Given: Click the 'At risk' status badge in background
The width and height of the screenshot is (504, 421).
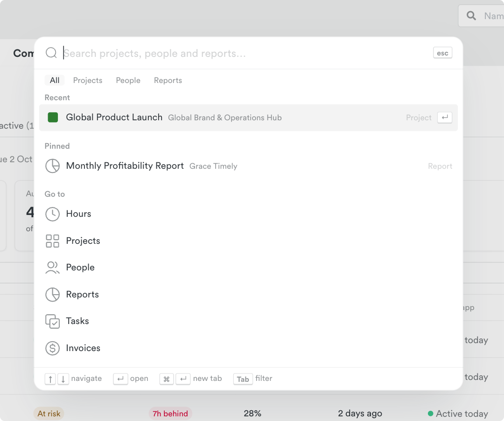Looking at the screenshot, I should (49, 414).
